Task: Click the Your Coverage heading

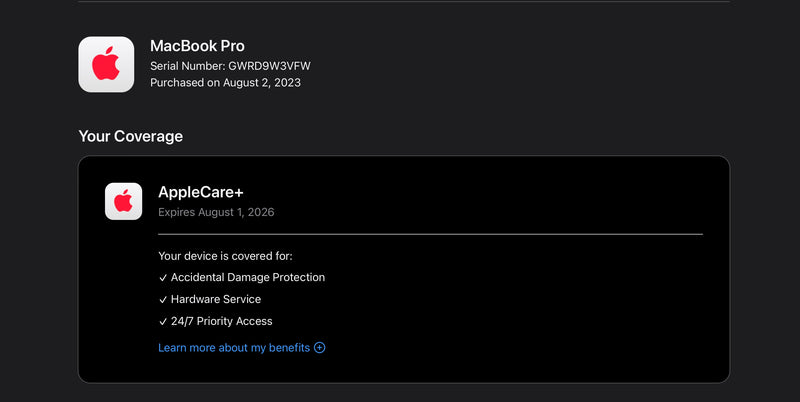Action: coord(130,136)
